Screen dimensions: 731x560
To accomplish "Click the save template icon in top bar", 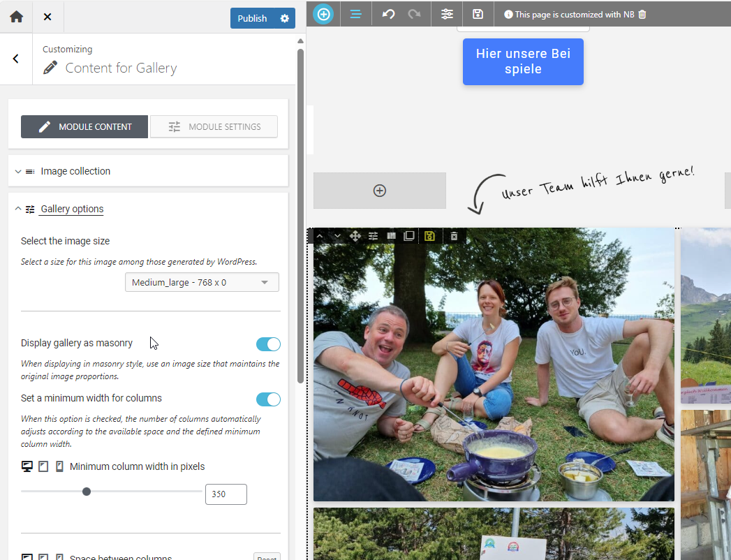I will click(478, 15).
